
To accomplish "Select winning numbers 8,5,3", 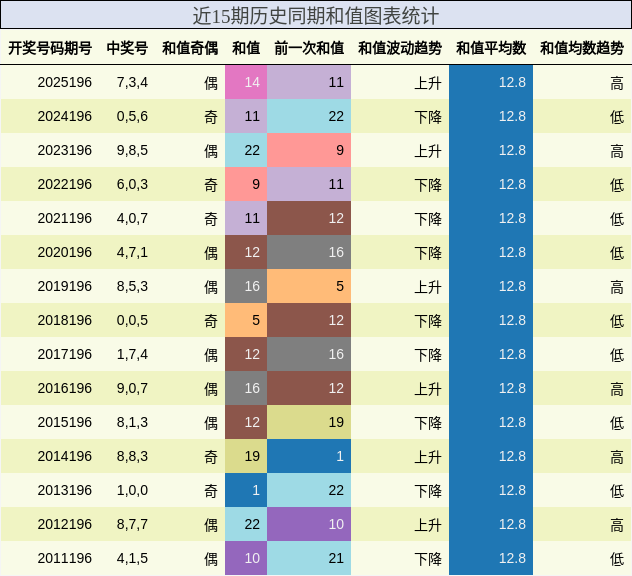I will click(x=132, y=286).
